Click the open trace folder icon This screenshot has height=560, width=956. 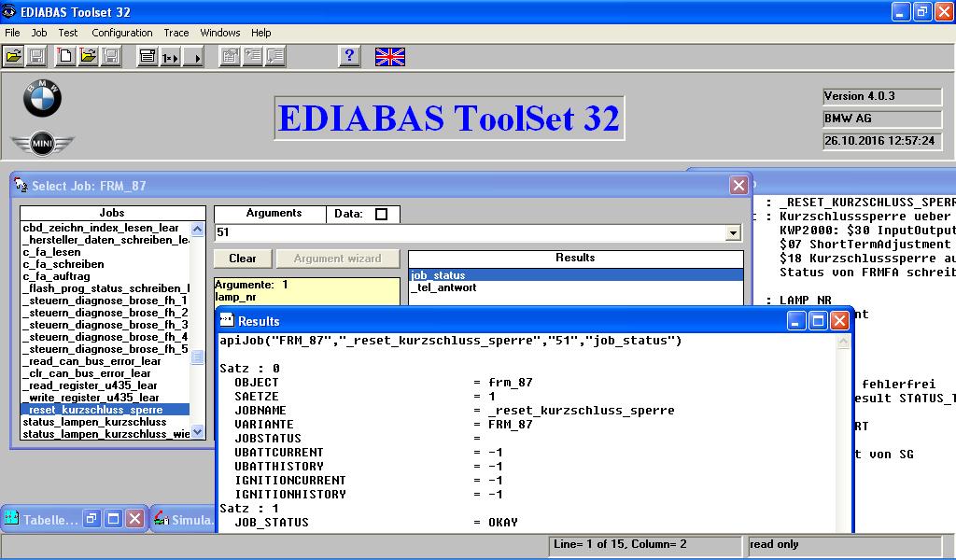click(x=88, y=57)
